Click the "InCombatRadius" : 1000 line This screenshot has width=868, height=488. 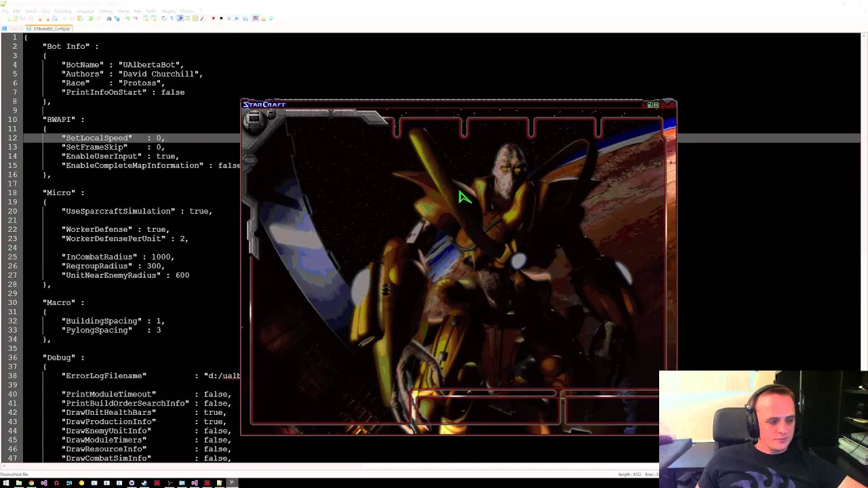[x=118, y=257]
